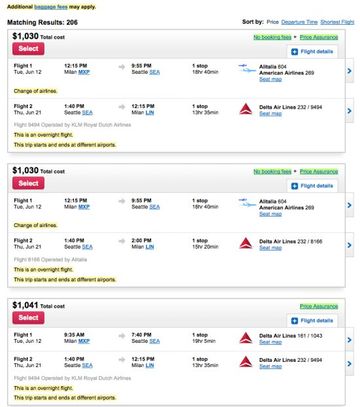
Task: Open the baggage fees link
Action: pos(51,7)
